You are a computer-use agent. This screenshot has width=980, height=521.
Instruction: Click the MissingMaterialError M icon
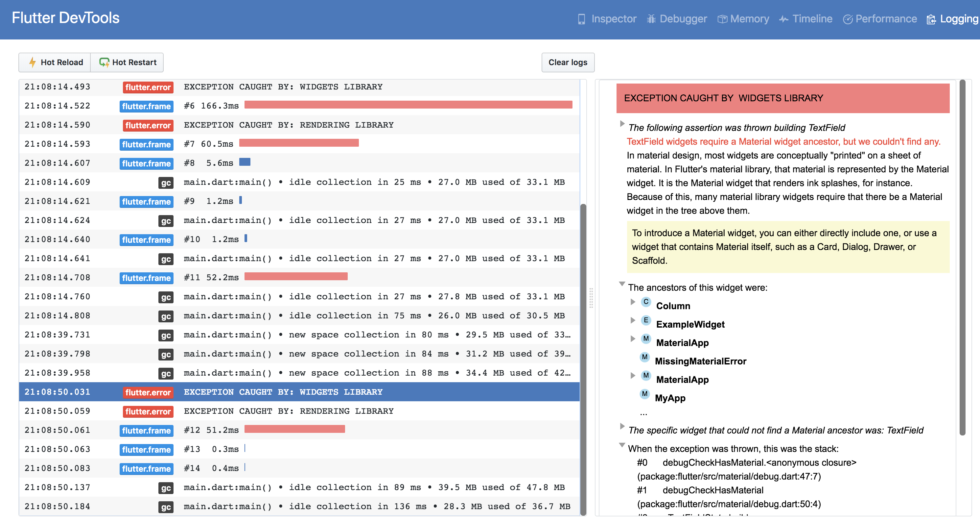(x=644, y=357)
